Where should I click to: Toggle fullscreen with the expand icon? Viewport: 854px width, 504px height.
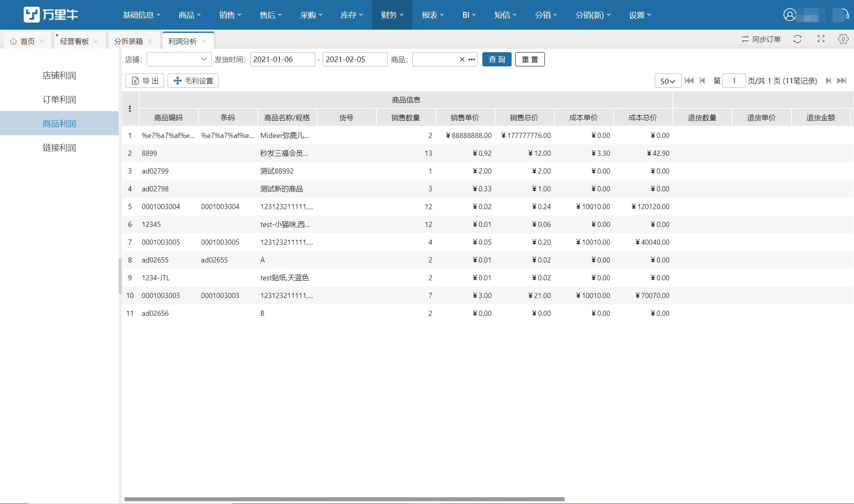point(821,39)
